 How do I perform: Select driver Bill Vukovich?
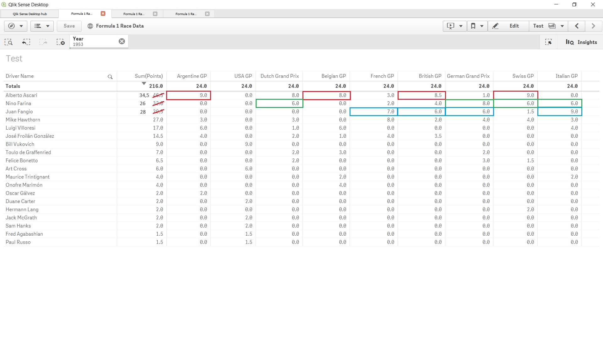[20, 144]
